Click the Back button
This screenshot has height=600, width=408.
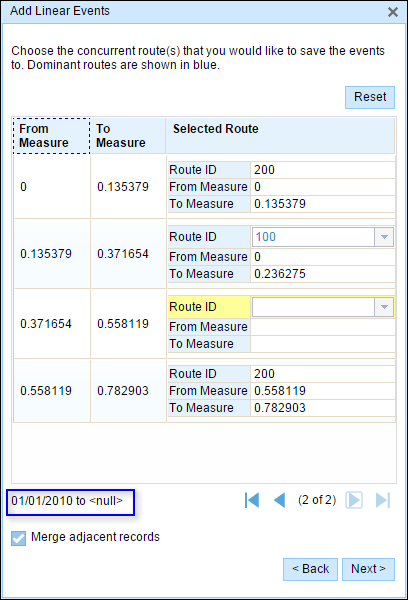pos(310,569)
